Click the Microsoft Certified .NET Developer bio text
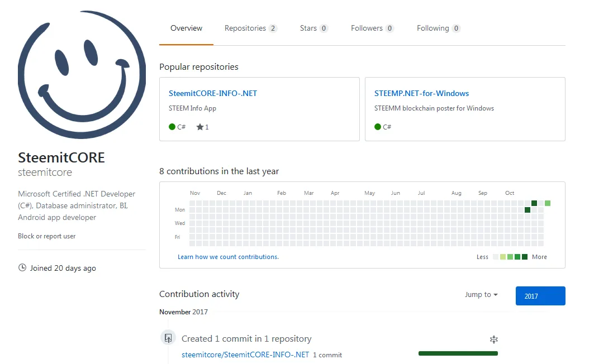The image size is (594, 364). pyautogui.click(x=77, y=205)
